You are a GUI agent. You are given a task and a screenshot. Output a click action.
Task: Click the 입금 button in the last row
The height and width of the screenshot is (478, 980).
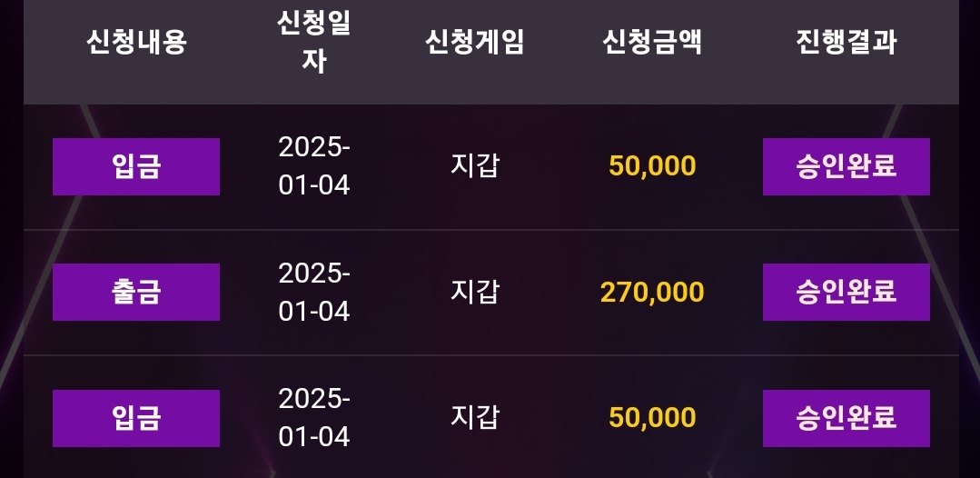click(x=136, y=418)
